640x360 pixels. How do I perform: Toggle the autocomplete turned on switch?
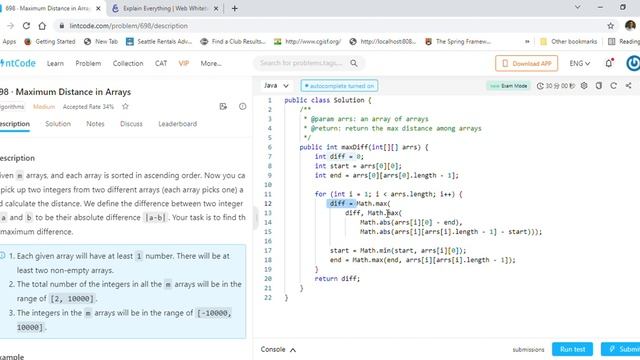click(339, 86)
